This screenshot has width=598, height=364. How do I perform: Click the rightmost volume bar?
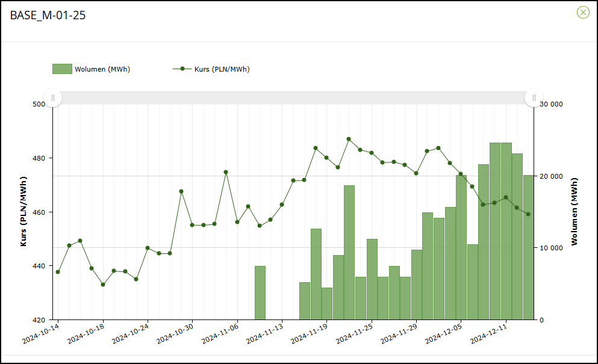[528, 247]
